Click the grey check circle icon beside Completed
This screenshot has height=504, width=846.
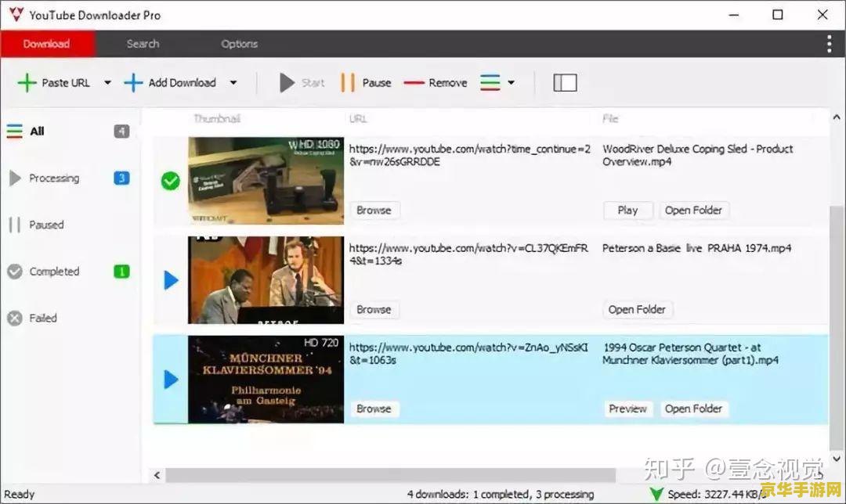[x=15, y=271]
